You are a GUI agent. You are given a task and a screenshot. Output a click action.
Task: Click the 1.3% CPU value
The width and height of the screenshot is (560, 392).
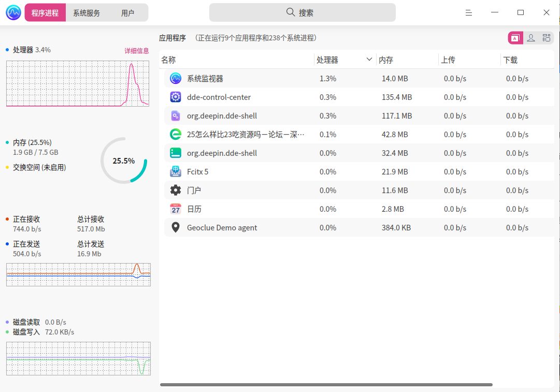pyautogui.click(x=328, y=79)
